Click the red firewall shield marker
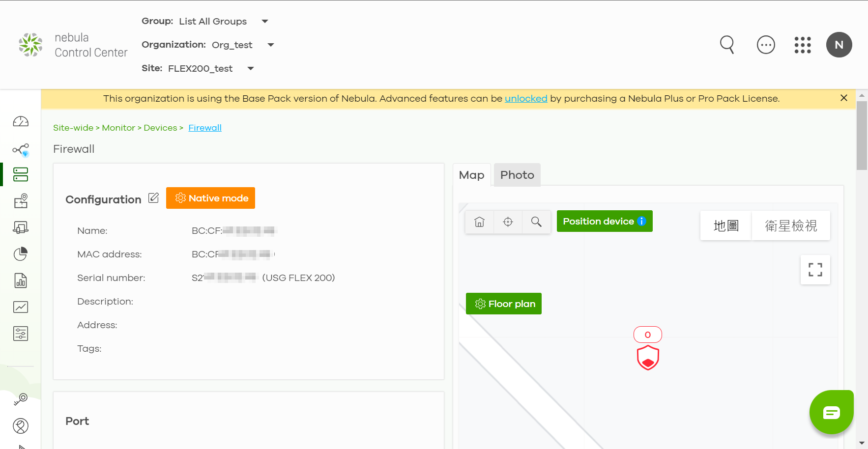Image resolution: width=868 pixels, height=449 pixels. [x=648, y=358]
